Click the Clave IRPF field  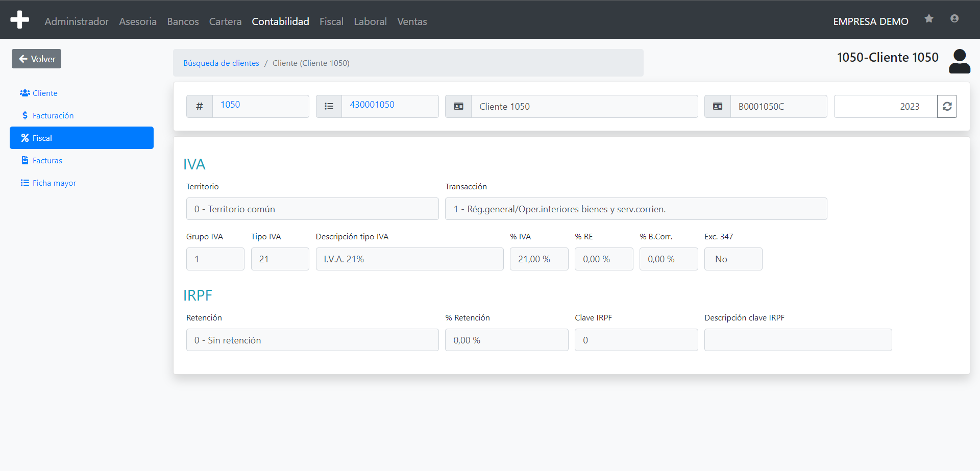tap(636, 340)
